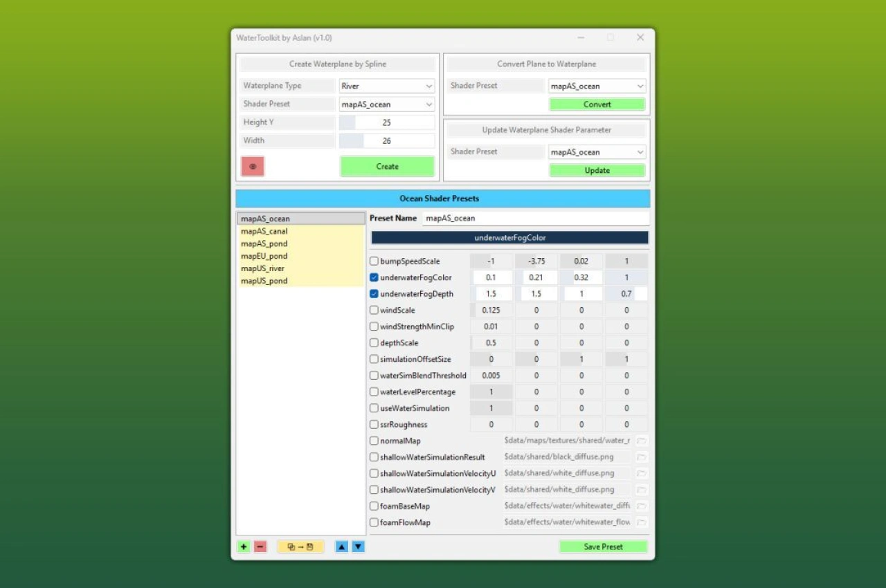Move selected preset down with blue arrow

coord(358,546)
